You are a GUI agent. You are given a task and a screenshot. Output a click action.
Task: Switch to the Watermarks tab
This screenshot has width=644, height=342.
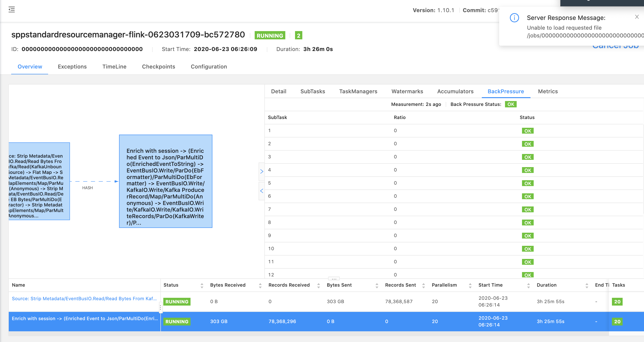click(407, 91)
